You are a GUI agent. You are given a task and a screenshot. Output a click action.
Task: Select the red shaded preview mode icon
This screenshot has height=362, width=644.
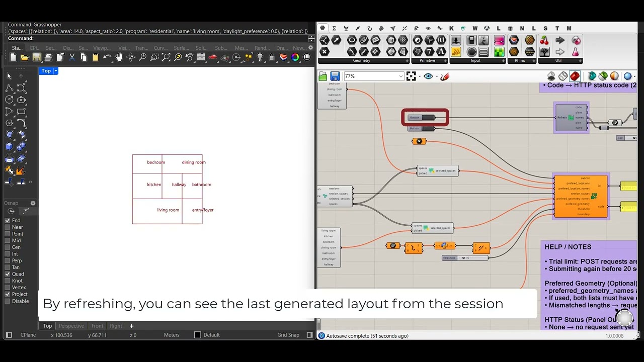pos(575,76)
